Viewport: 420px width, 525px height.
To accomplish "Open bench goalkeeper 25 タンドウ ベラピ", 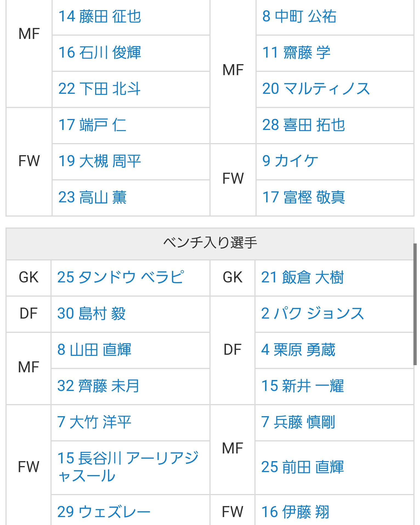I will tap(121, 277).
